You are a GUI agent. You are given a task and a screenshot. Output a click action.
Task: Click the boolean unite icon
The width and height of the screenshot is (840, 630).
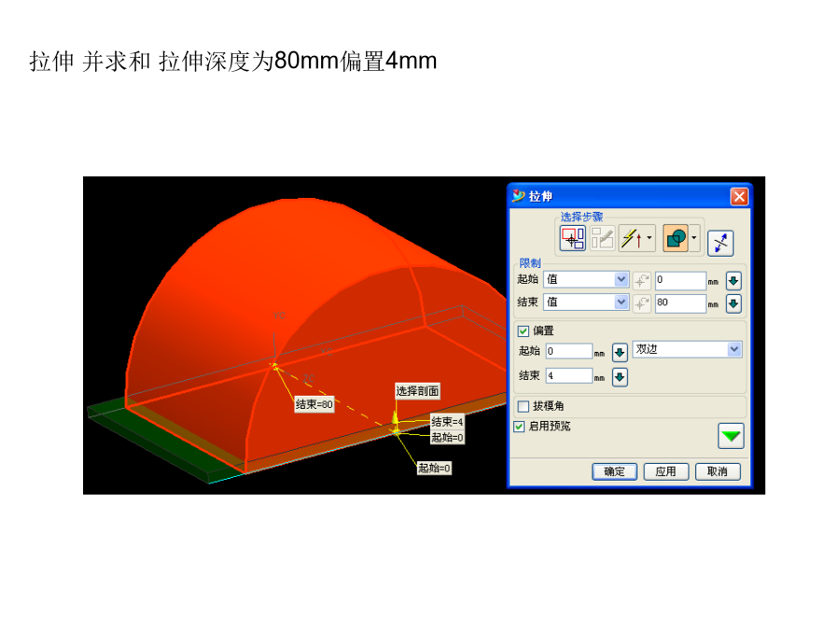click(676, 238)
